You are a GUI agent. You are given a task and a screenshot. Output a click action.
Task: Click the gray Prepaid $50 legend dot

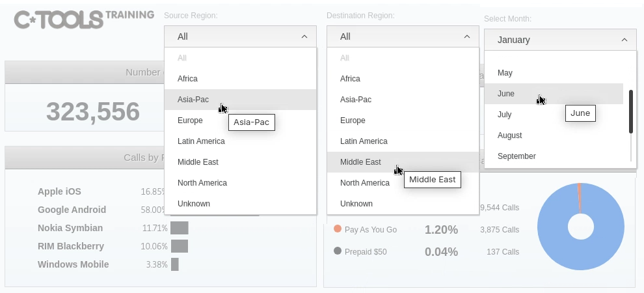pos(338,251)
